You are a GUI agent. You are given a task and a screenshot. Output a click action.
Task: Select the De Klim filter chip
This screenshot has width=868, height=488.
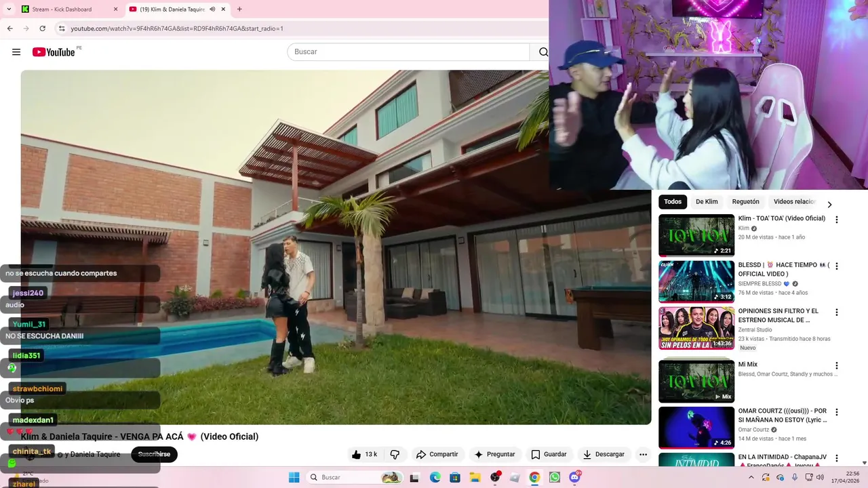click(x=707, y=202)
